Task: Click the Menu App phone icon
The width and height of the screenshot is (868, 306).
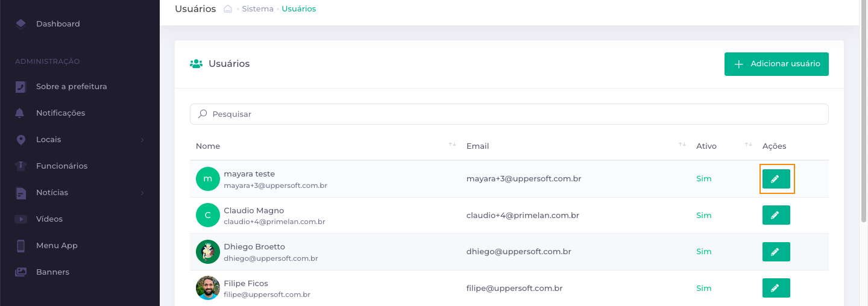Action: point(20,246)
